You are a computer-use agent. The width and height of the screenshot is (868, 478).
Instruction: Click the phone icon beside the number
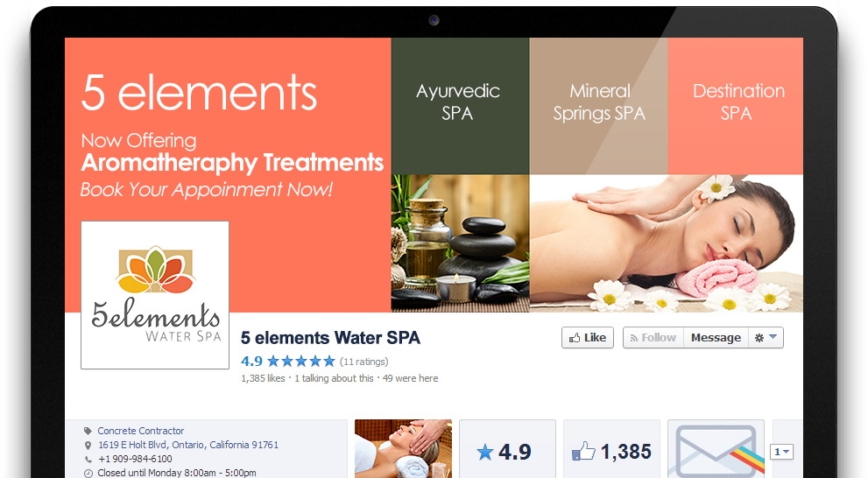tap(88, 460)
